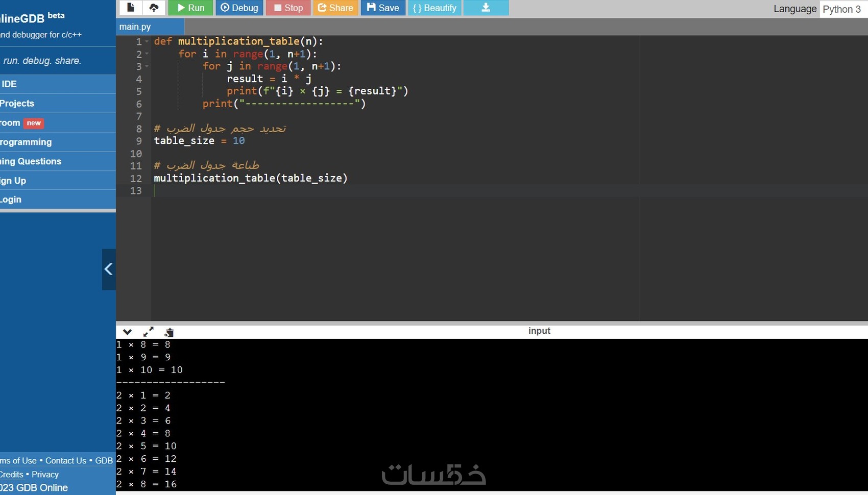Copy console output to clipboard
This screenshot has height=495, width=868.
168,332
